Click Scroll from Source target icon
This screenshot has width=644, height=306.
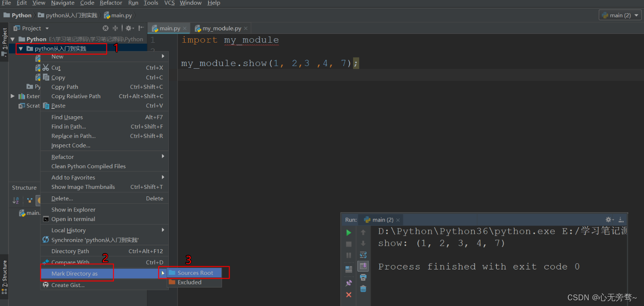(x=106, y=28)
